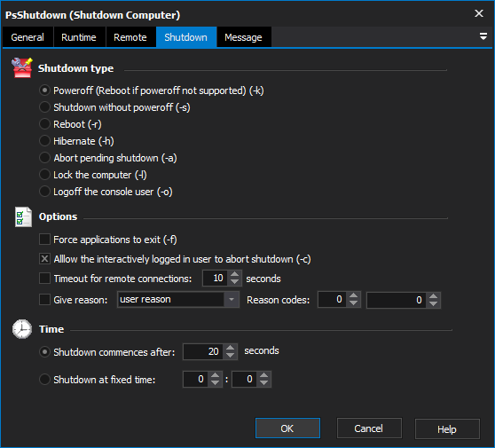Click the second reason code field

tap(397, 300)
